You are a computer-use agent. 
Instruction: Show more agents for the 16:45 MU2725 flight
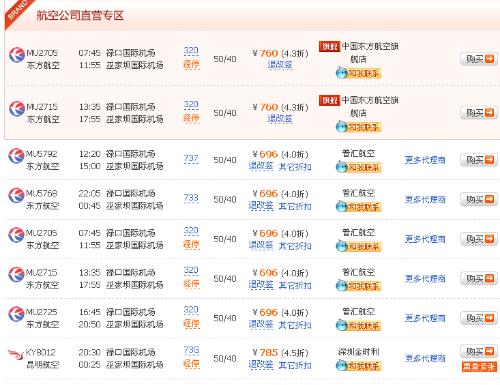click(425, 318)
